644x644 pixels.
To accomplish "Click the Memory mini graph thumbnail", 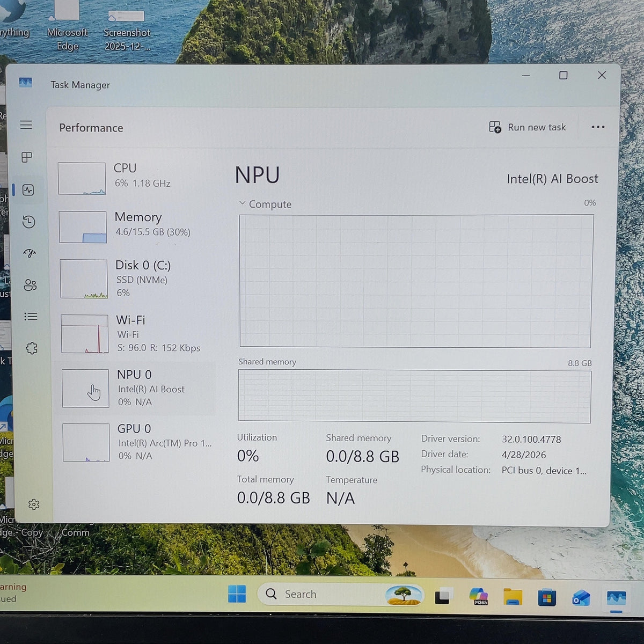I will (83, 227).
